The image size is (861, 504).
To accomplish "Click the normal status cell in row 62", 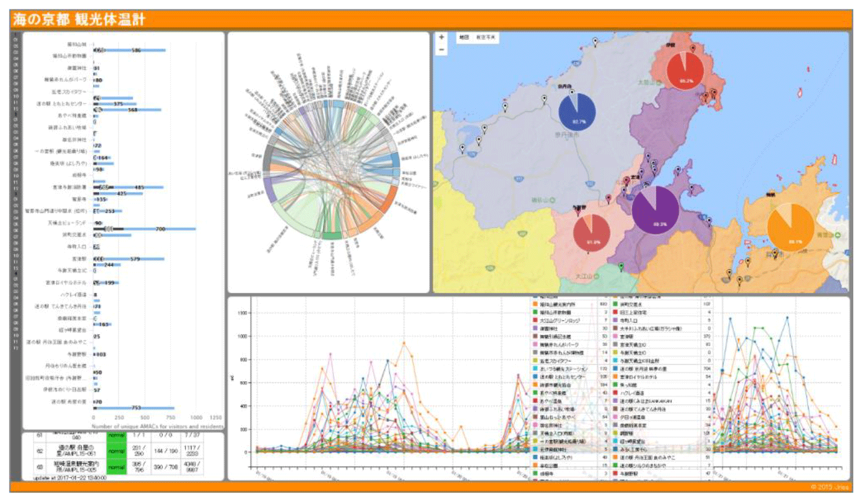I will (116, 451).
